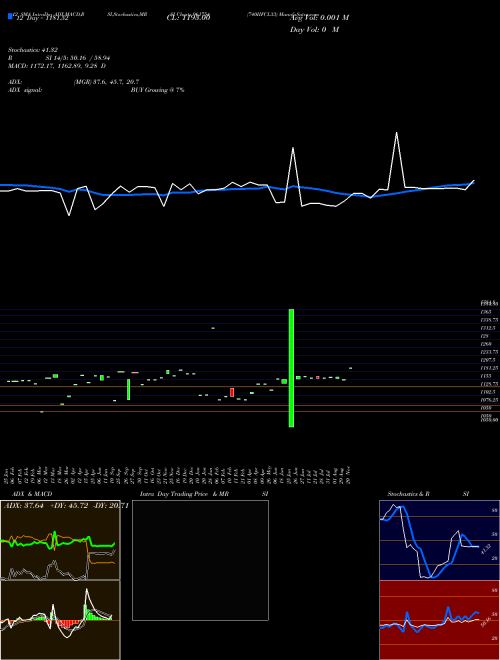Click the 'Intra Day Trading Price & MR' title
Image resolution: width=500 pixels, height=660 pixels.
pos(184,494)
